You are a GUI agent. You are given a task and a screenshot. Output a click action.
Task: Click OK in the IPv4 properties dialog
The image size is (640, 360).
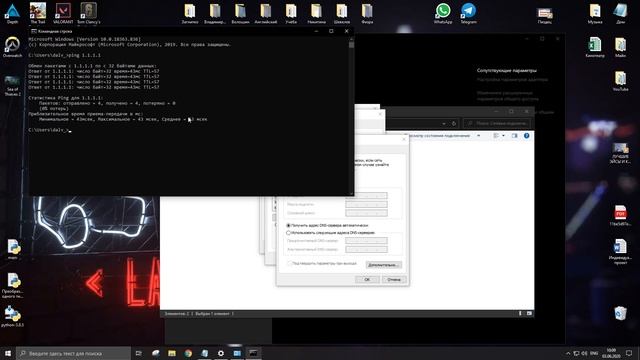[x=367, y=280]
